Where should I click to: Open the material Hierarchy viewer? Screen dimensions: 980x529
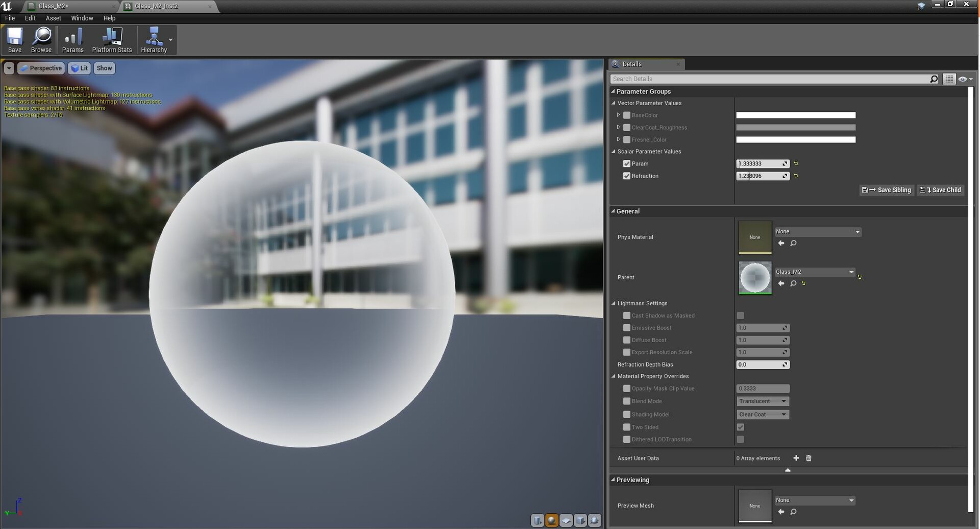pos(153,40)
